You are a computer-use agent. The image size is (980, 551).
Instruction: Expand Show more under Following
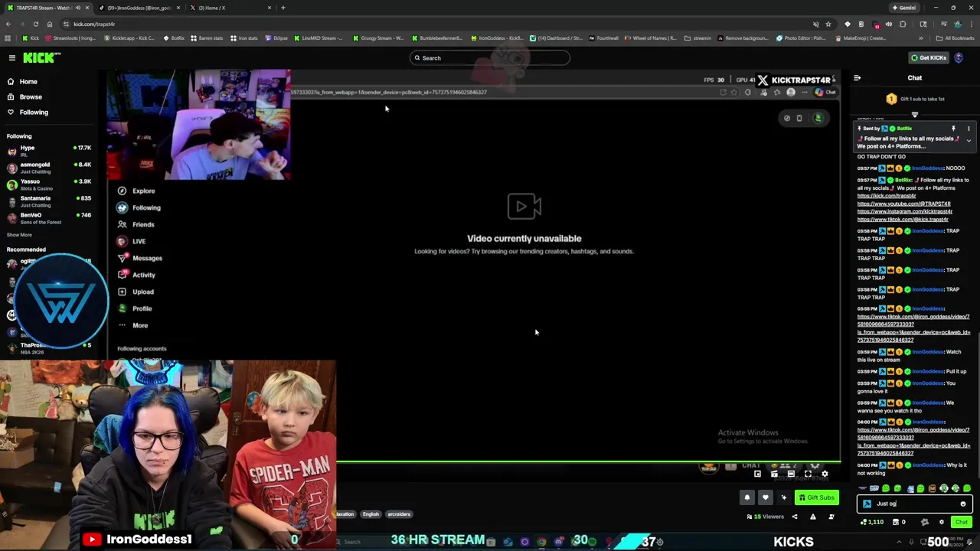click(19, 235)
